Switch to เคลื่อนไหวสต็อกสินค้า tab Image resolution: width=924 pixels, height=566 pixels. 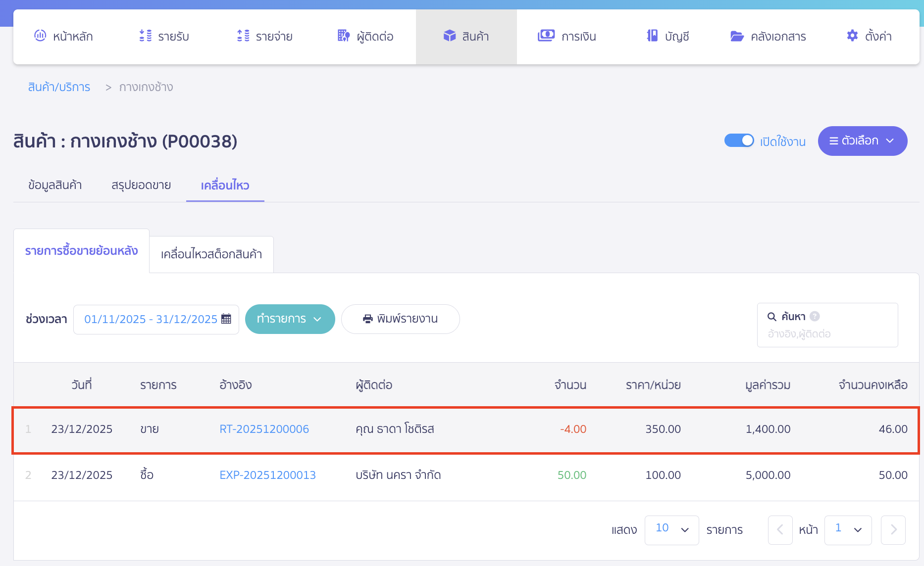[x=211, y=254]
